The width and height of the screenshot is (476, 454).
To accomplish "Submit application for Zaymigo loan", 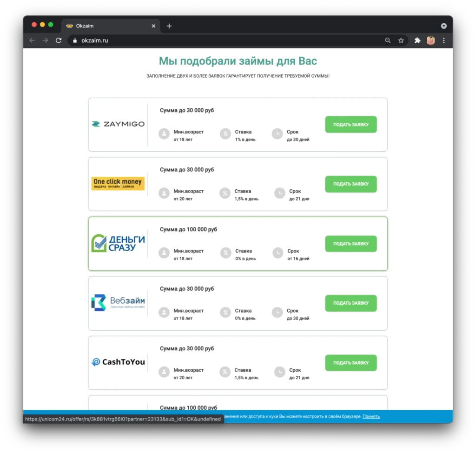I will pos(351,125).
